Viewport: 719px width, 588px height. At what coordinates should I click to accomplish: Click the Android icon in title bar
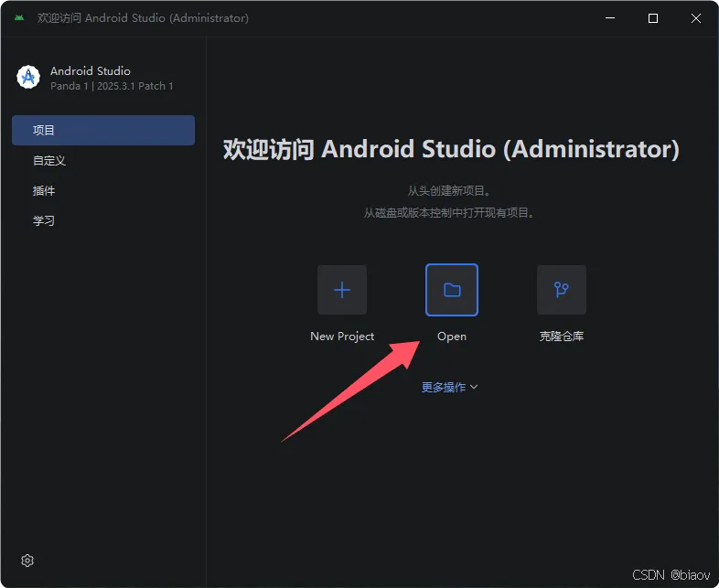pos(19,18)
